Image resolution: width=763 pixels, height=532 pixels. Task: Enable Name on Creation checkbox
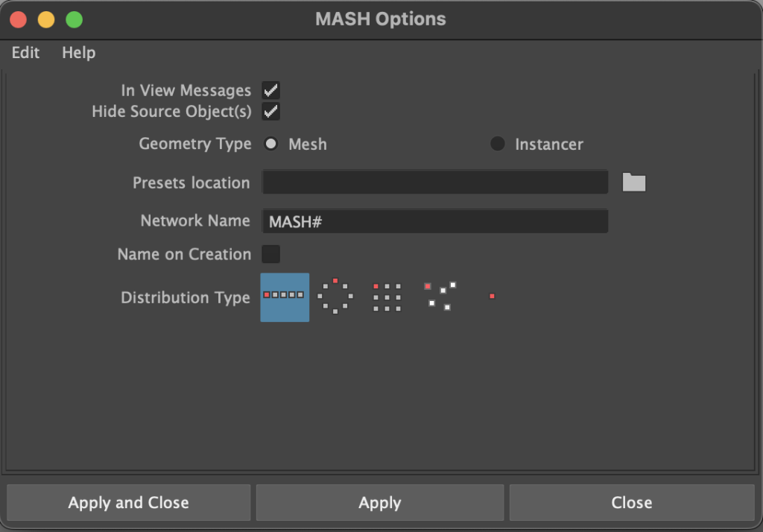point(270,253)
